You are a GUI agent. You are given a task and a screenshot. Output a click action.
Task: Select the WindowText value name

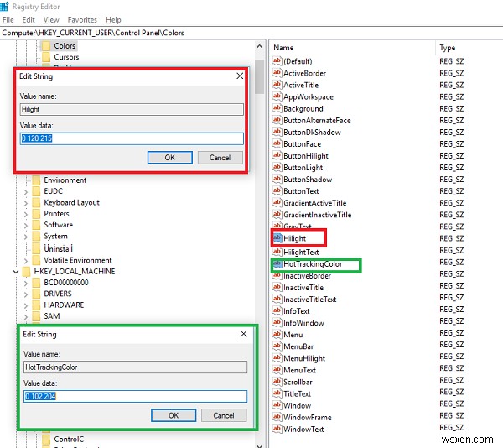point(303,429)
